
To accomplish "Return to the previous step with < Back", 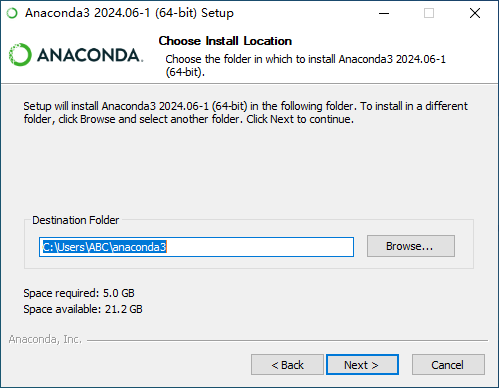I will 287,365.
